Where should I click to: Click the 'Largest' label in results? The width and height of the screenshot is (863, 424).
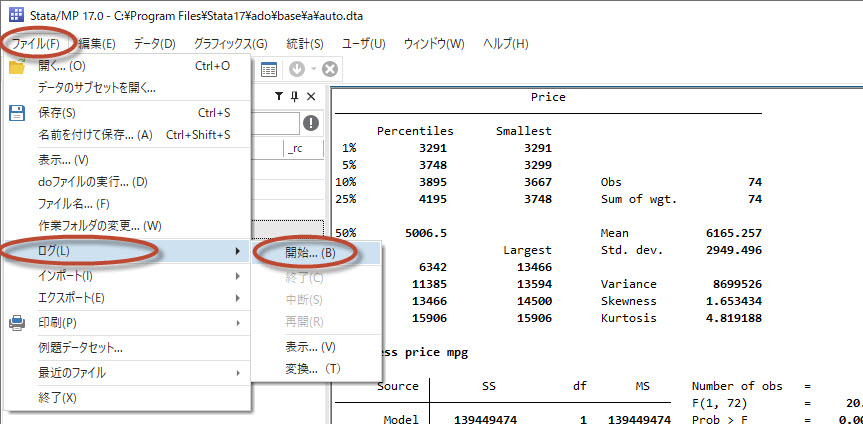[x=527, y=251]
